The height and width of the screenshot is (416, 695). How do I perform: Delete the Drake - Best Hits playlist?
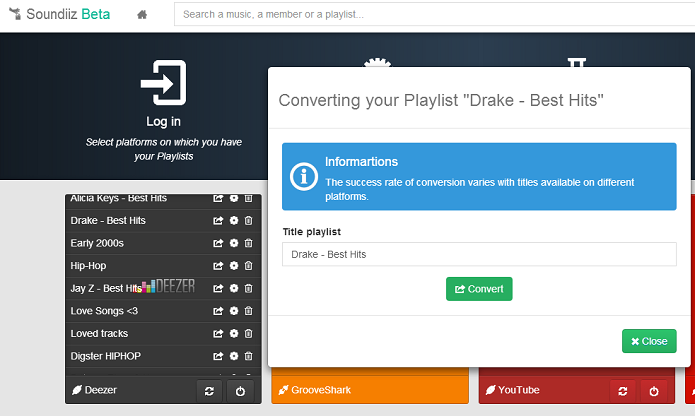[249, 221]
